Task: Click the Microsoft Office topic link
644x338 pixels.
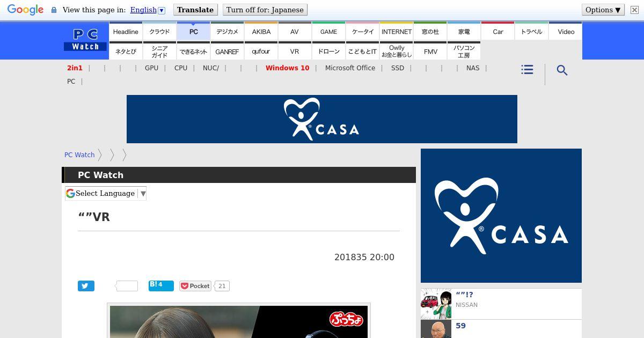Action: [x=350, y=68]
